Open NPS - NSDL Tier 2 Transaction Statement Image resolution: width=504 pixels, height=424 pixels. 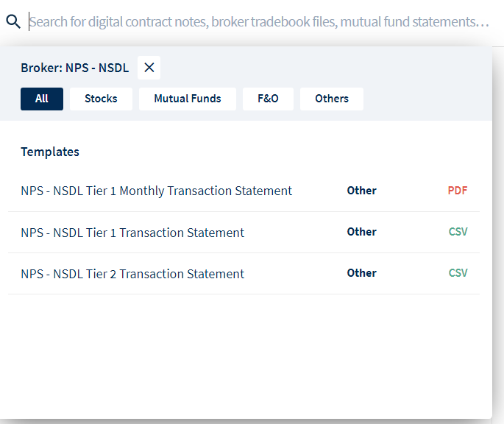[244, 273]
